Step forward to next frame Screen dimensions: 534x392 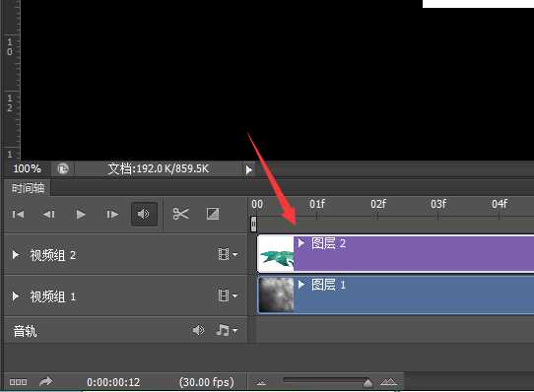pos(112,214)
